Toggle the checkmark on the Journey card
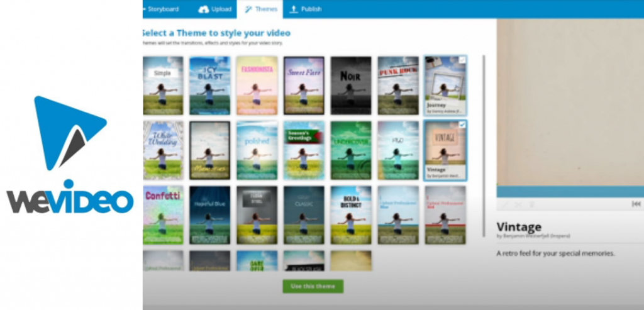The image size is (644, 310). [x=462, y=60]
